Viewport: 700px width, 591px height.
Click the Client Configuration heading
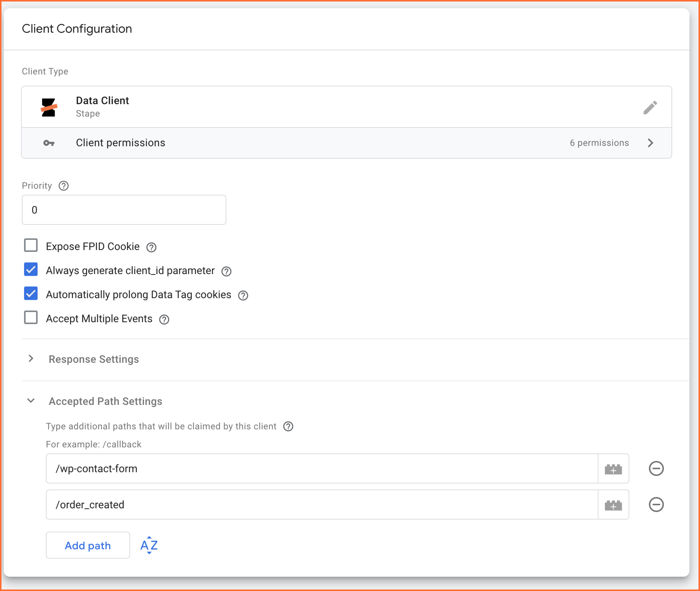(x=77, y=29)
